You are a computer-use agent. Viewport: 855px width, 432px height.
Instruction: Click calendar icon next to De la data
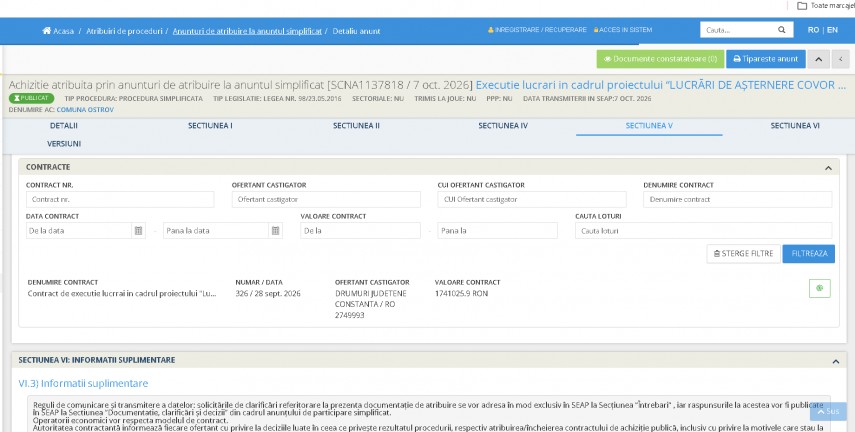point(139,231)
